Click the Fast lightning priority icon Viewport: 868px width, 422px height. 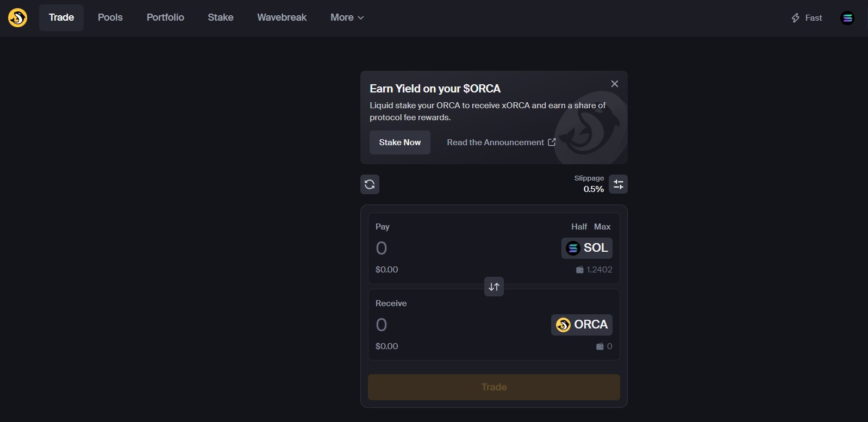[x=795, y=17]
